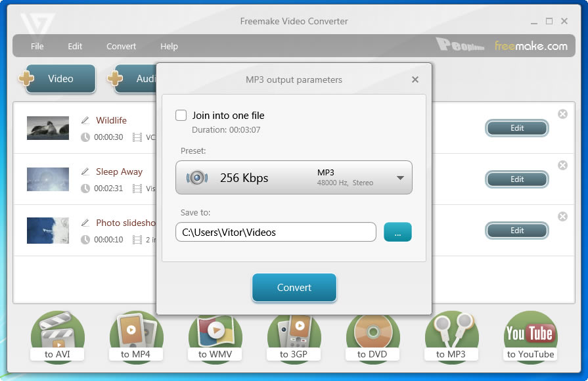588x381 pixels.
Task: Open the Edit menu
Action: click(x=75, y=46)
